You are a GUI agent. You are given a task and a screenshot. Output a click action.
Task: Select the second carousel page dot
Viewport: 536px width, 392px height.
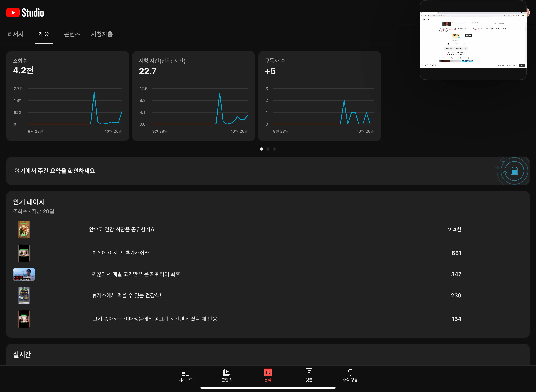point(268,149)
